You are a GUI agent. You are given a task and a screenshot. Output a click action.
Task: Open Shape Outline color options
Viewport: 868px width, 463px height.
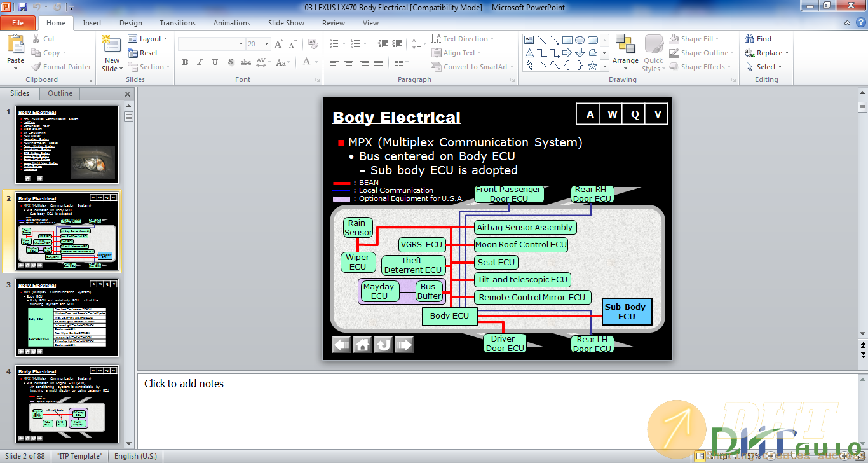[x=702, y=53]
